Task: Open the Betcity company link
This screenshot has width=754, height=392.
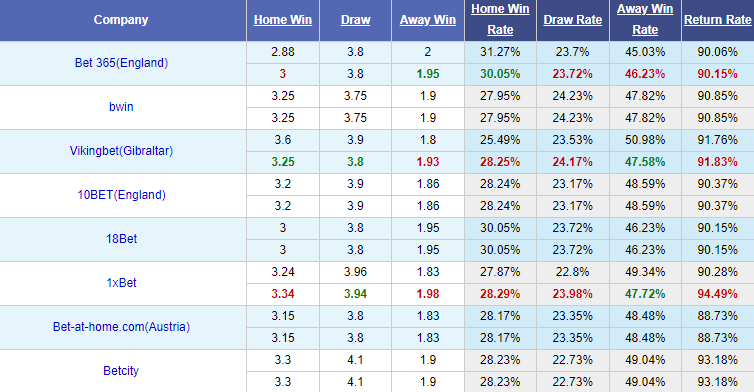Action: (x=121, y=371)
